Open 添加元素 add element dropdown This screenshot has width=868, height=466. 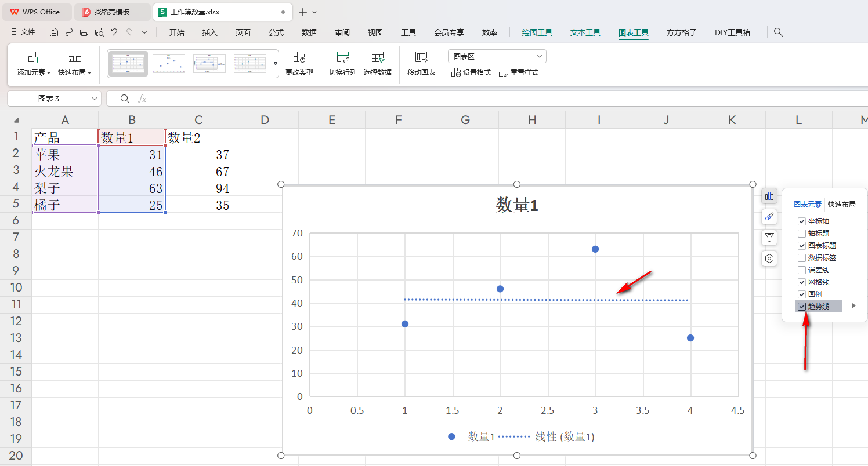[x=34, y=63]
